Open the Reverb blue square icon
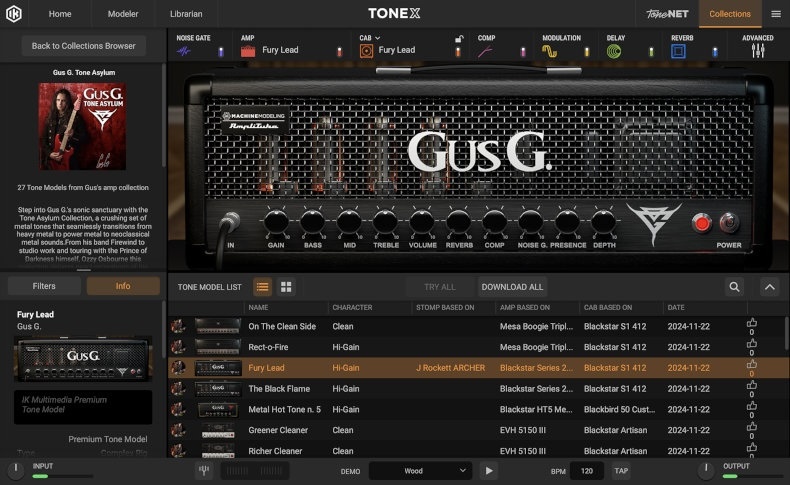Screen dimensions: 790x485 coord(678,51)
